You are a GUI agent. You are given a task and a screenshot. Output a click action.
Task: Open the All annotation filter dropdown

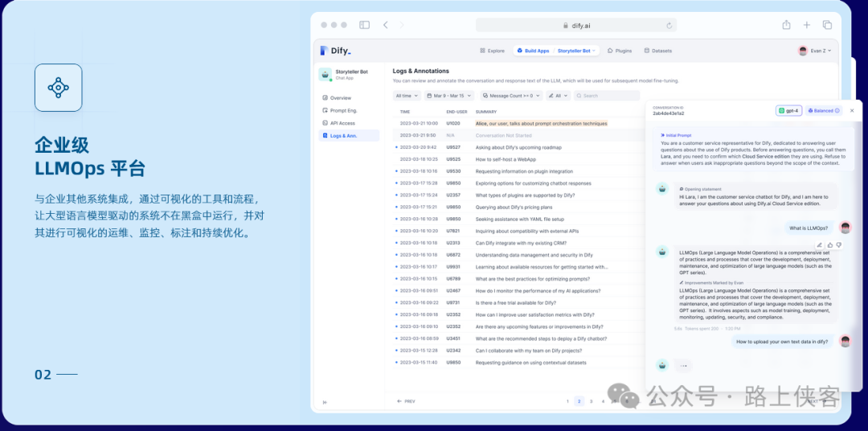[558, 96]
